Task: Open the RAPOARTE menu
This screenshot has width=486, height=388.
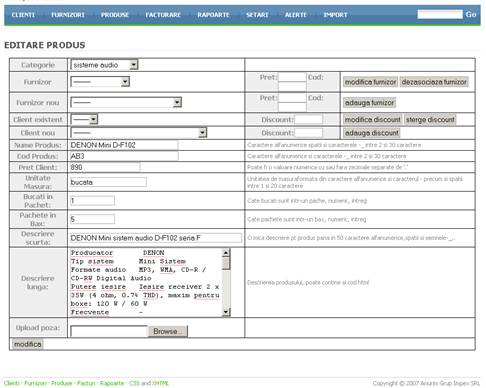Action: (x=213, y=15)
